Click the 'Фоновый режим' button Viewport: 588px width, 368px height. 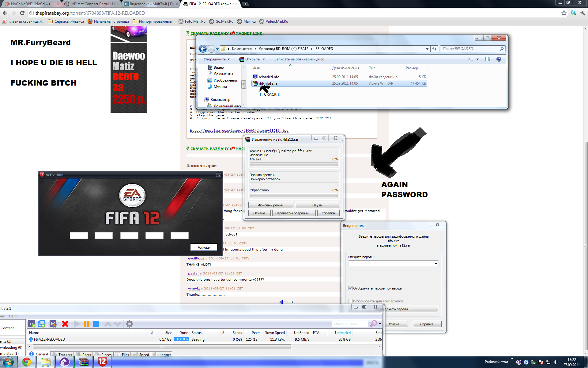[271, 205]
